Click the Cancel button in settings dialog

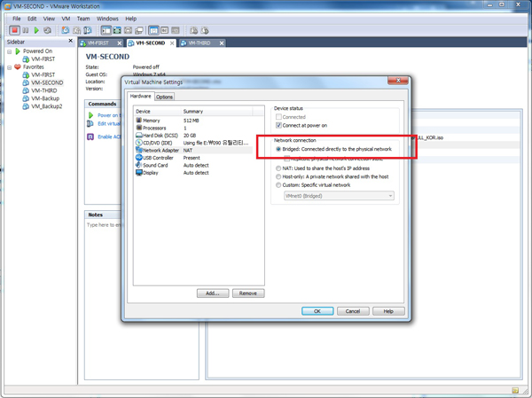[x=353, y=311]
